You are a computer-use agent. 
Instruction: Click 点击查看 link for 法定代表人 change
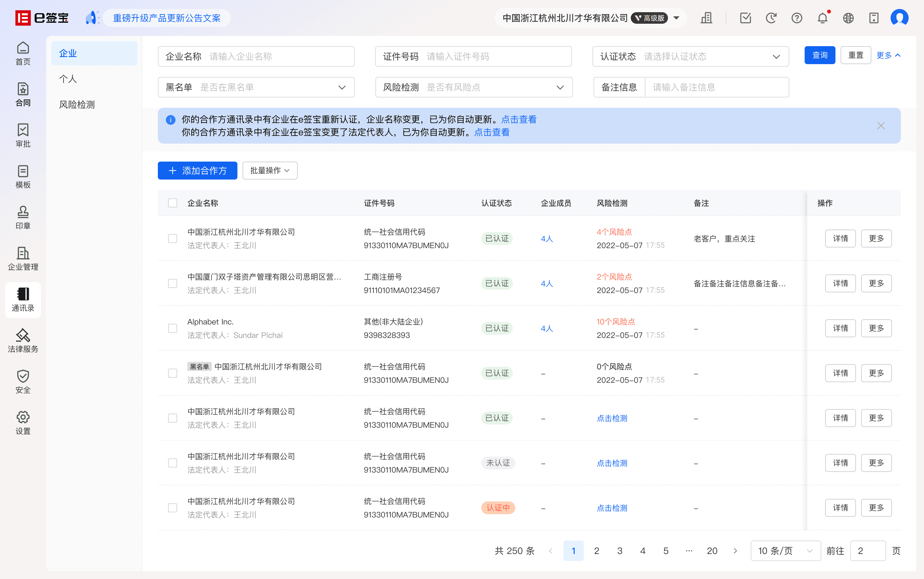click(x=492, y=132)
